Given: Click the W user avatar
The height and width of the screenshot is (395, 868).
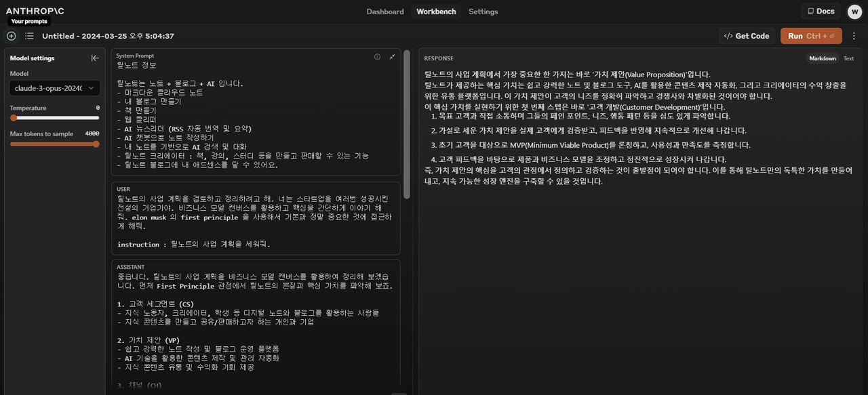Looking at the screenshot, I should 853,12.
